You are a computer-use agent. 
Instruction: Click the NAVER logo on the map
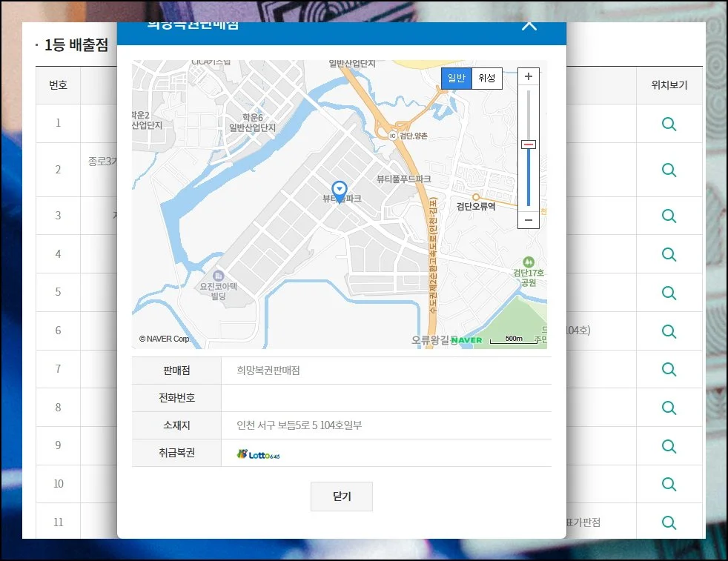point(466,340)
